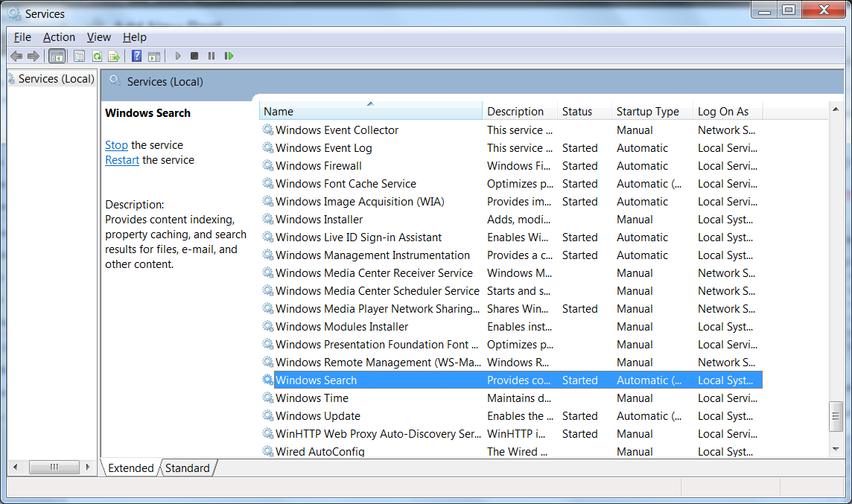Image resolution: width=852 pixels, height=504 pixels.
Task: Select Windows Management Instrumentation row
Action: coord(511,255)
